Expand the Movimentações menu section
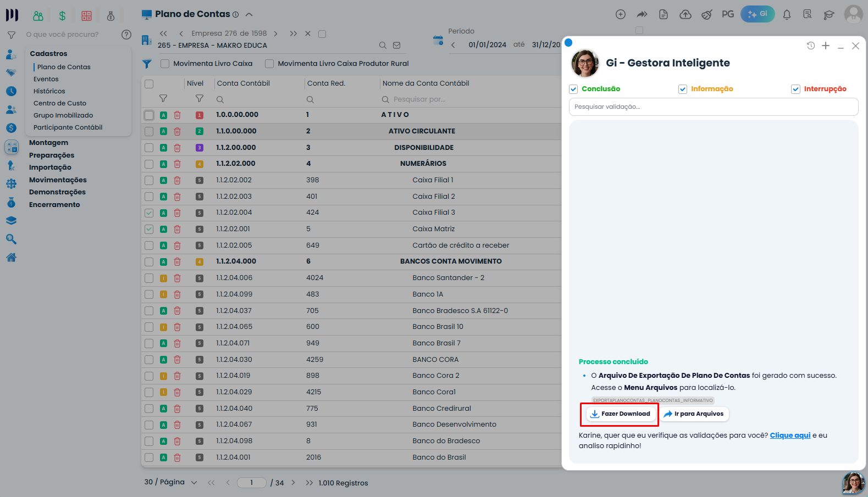This screenshot has height=497, width=868. pos(58,180)
